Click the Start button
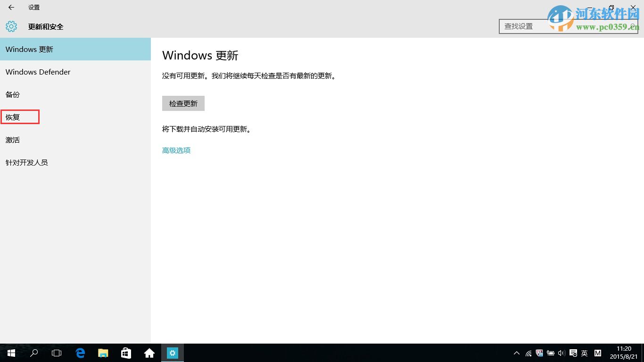Viewport: 644px width, 362px height. (x=10, y=353)
